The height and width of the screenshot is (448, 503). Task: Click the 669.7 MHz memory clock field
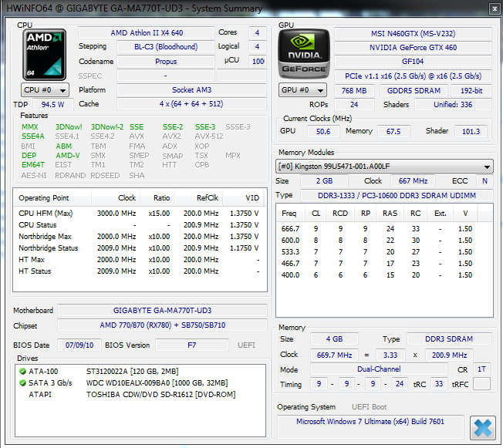334,355
